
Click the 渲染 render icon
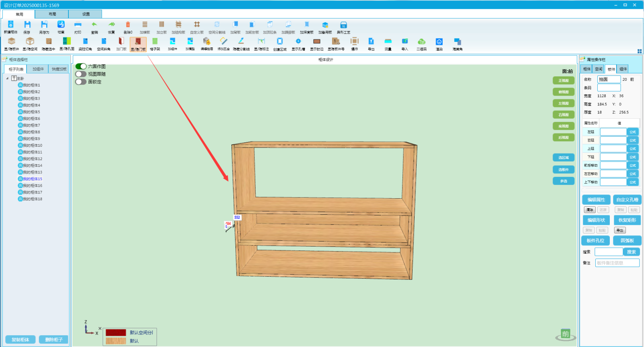[x=439, y=41]
